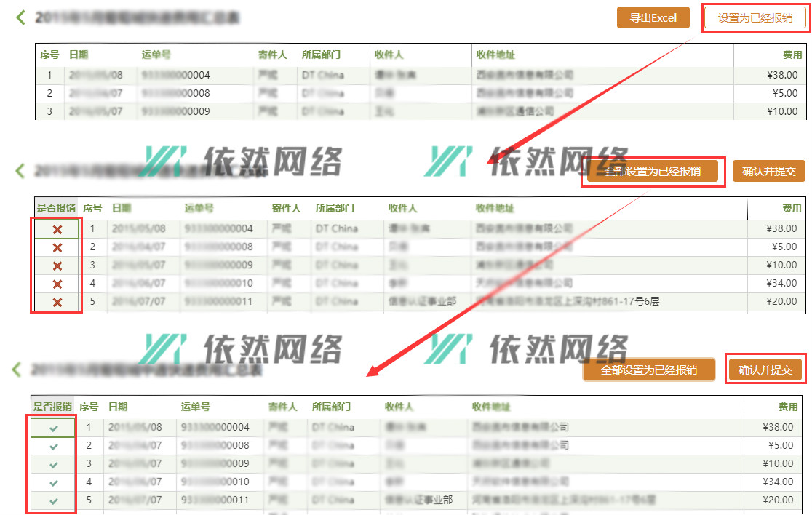Click back chevron above the checkmark table
This screenshot has height=515, width=812.
click(x=17, y=370)
